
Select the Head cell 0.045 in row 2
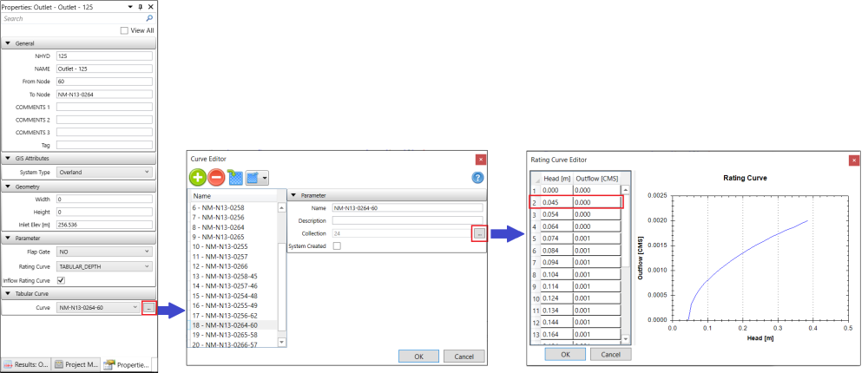[556, 202]
